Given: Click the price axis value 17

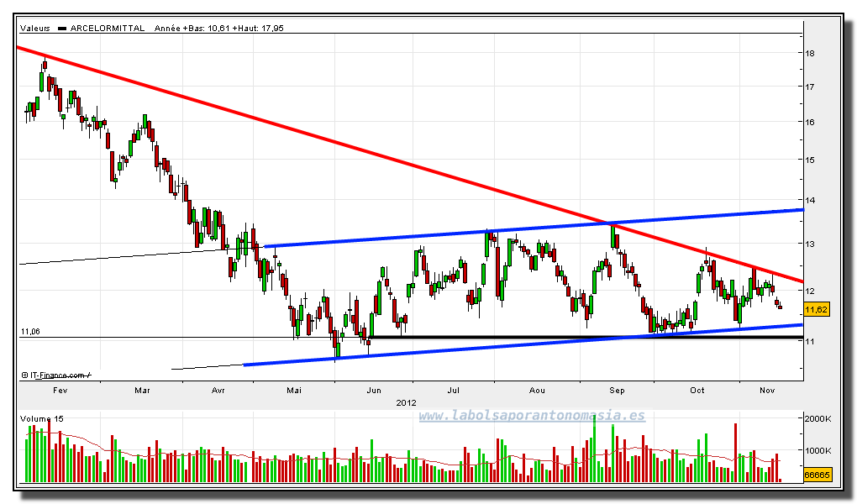Looking at the screenshot, I should click(x=810, y=87).
